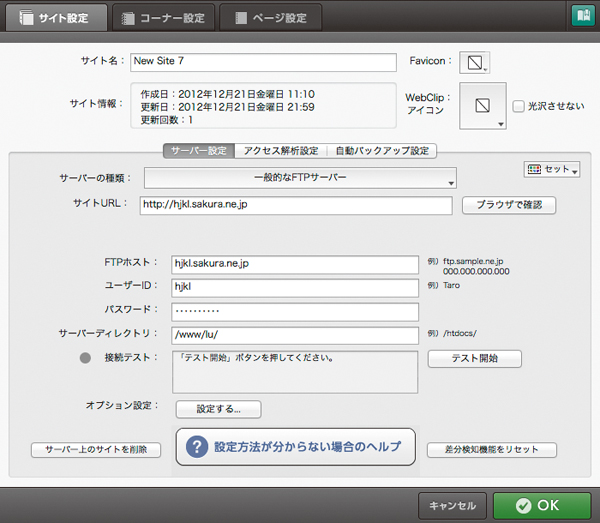Viewport: 600px width, 523px height.
Task: Expand the サーバーの種類 dropdown
Action: pyautogui.click(x=300, y=178)
